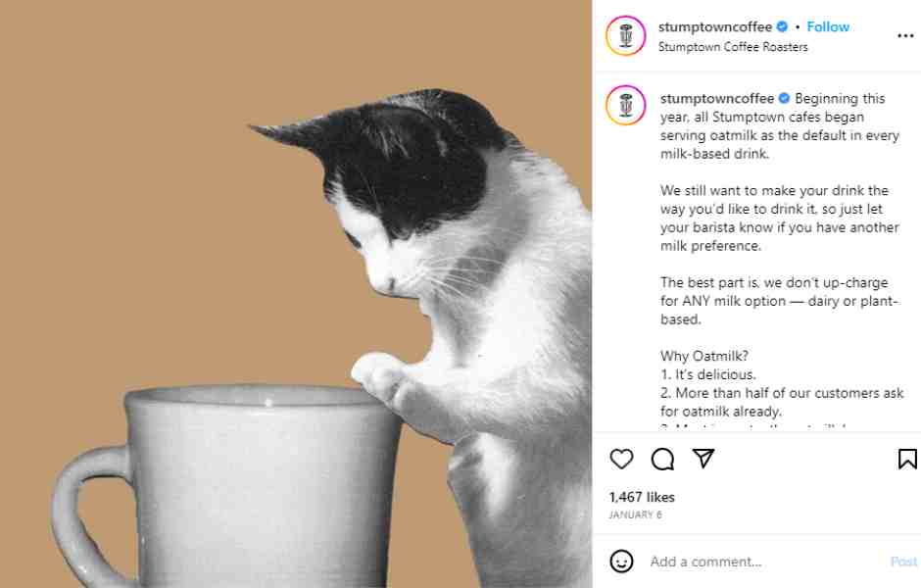Click the Post comment button
This screenshot has width=921, height=588.
coord(903,562)
